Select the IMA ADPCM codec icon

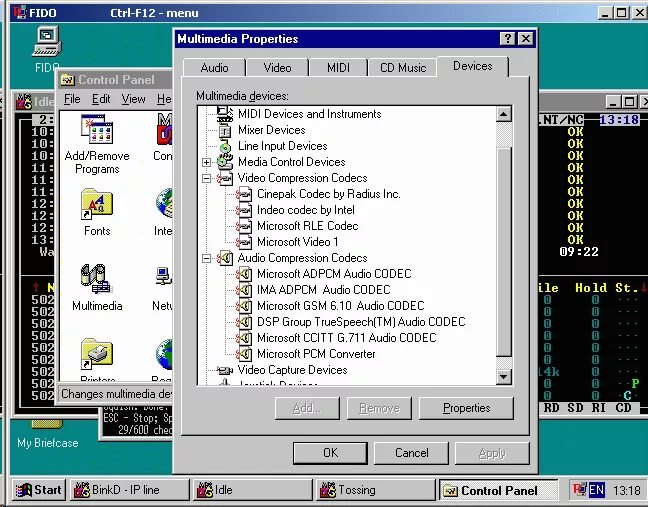(244, 290)
